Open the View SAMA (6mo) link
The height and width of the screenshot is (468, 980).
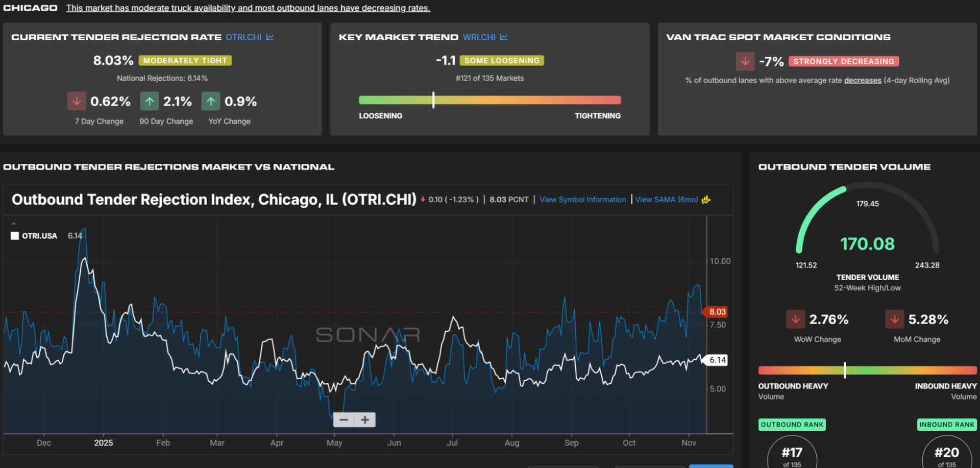pos(666,200)
